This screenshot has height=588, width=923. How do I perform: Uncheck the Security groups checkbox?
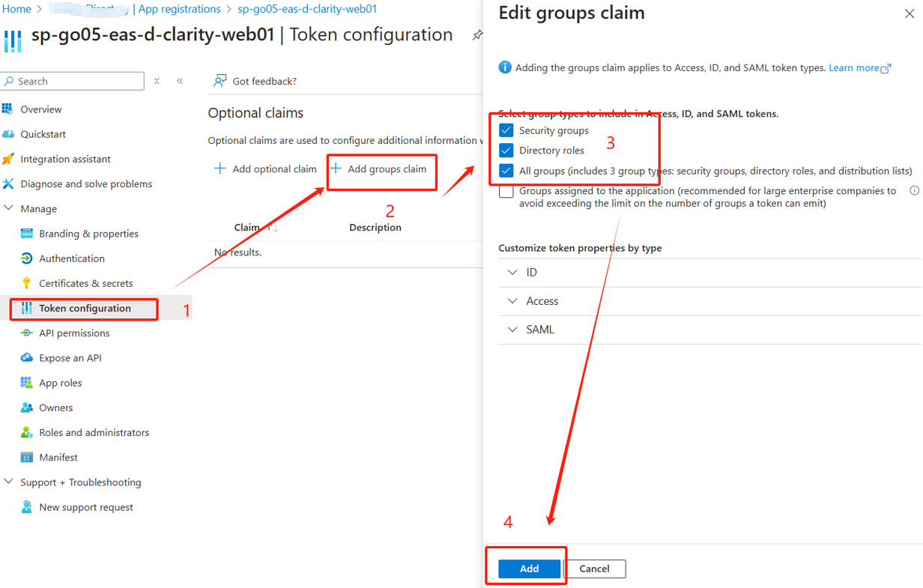coord(506,130)
